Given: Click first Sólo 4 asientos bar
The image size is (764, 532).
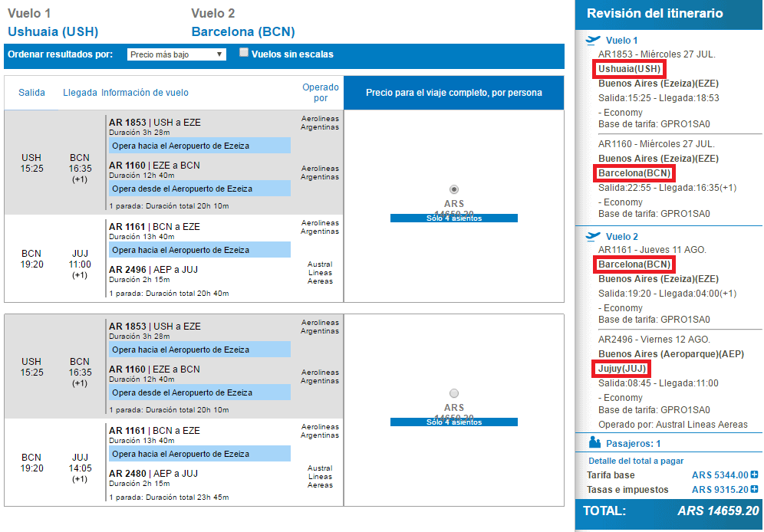Looking at the screenshot, I should pos(453,218).
